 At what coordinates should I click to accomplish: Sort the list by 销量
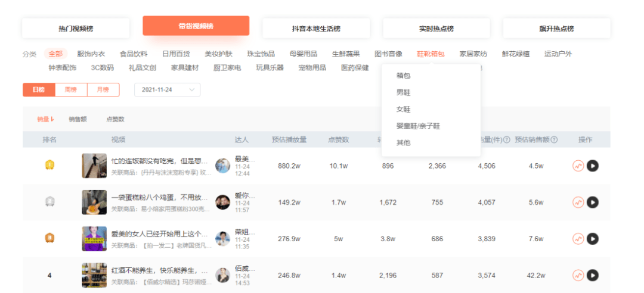[45, 120]
